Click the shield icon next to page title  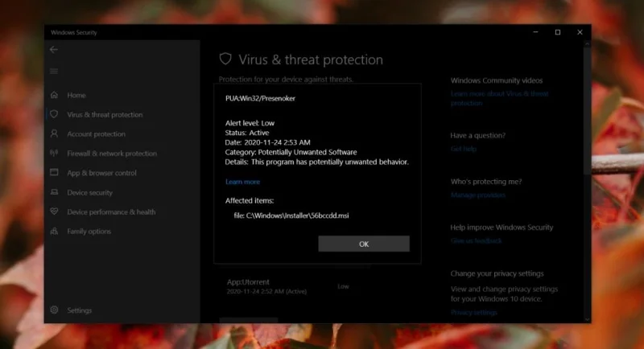point(225,59)
